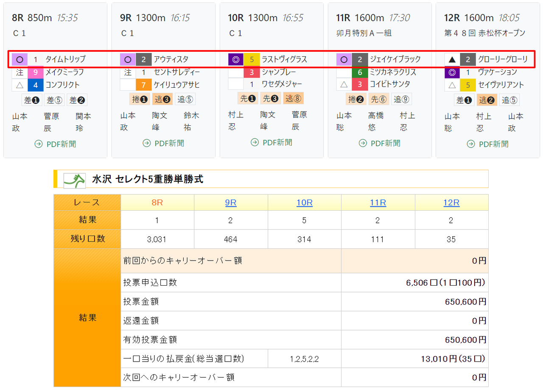Click the PDF新聞 arrow icon in the 10R card
The height and width of the screenshot is (392, 543).
[255, 142]
